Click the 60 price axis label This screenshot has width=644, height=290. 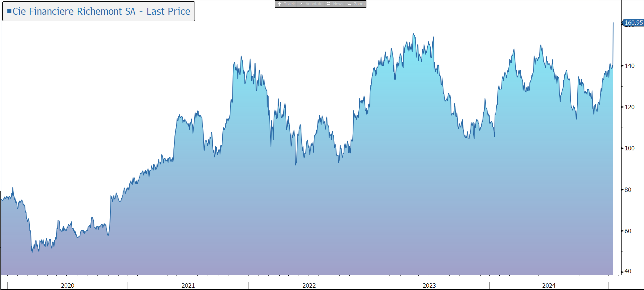click(x=628, y=231)
